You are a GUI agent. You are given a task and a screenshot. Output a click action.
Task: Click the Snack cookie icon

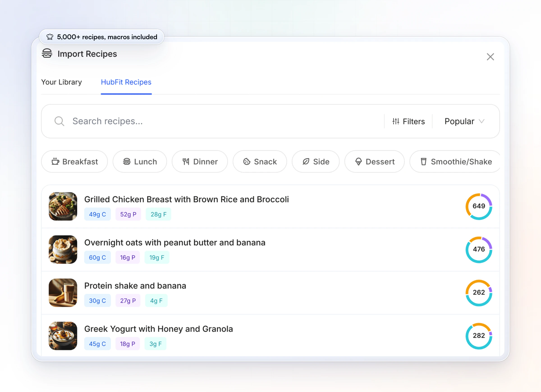click(x=247, y=162)
